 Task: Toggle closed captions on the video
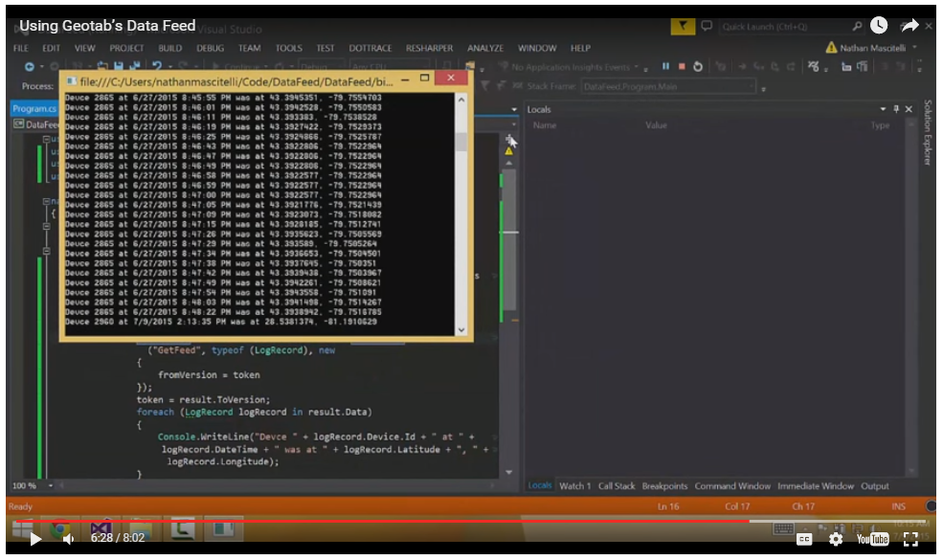pyautogui.click(x=804, y=539)
